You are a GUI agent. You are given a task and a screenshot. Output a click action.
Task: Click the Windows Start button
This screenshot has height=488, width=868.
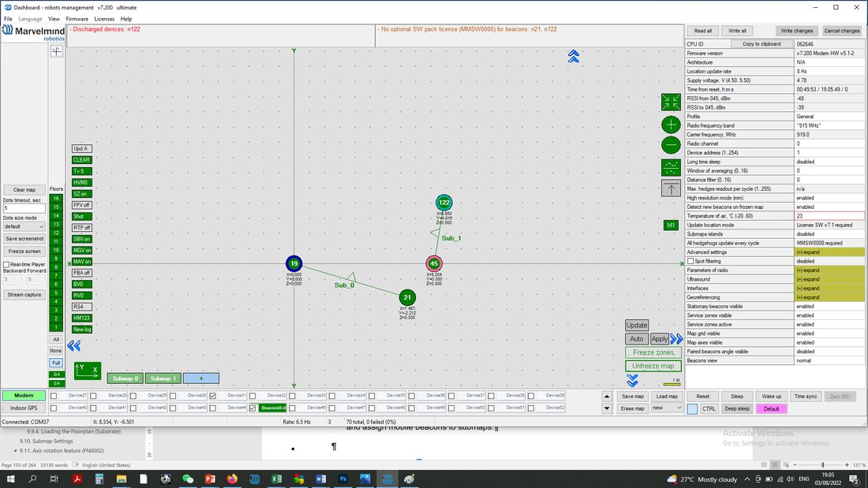10,479
